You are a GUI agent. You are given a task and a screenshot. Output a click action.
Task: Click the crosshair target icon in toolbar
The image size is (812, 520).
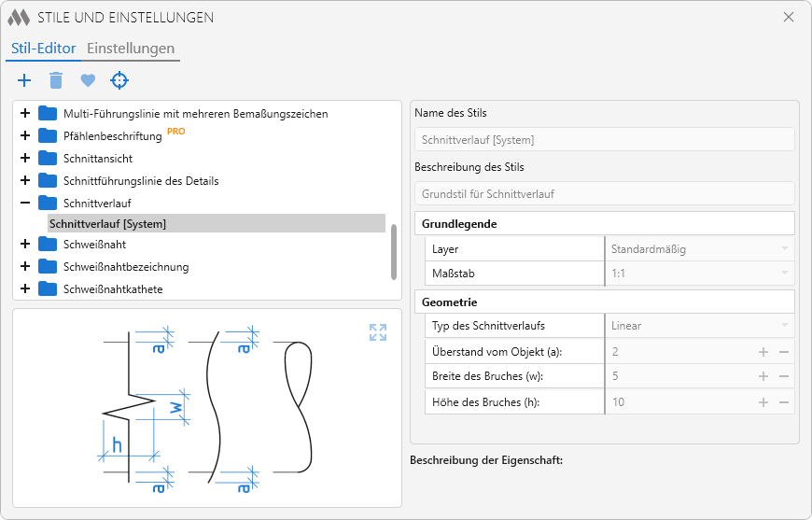tap(119, 80)
